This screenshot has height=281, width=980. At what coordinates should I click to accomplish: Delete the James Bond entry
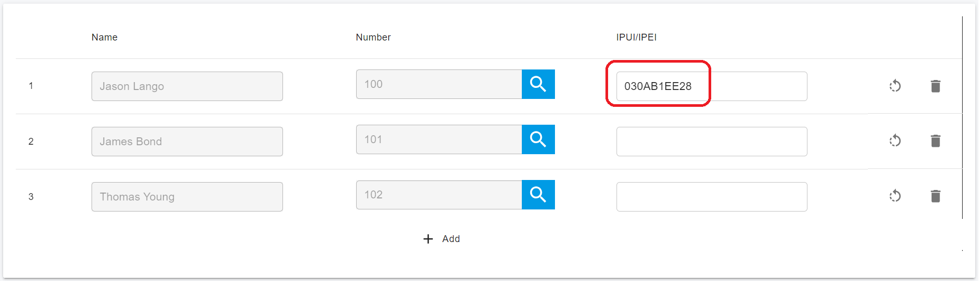pos(935,141)
